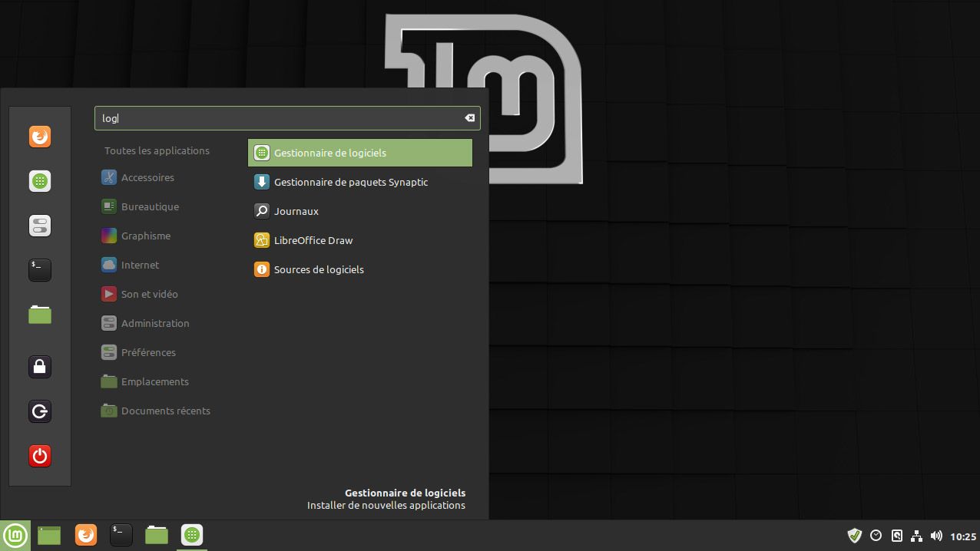Select the Internet category
Screen dimensions: 980x551
tap(140, 265)
